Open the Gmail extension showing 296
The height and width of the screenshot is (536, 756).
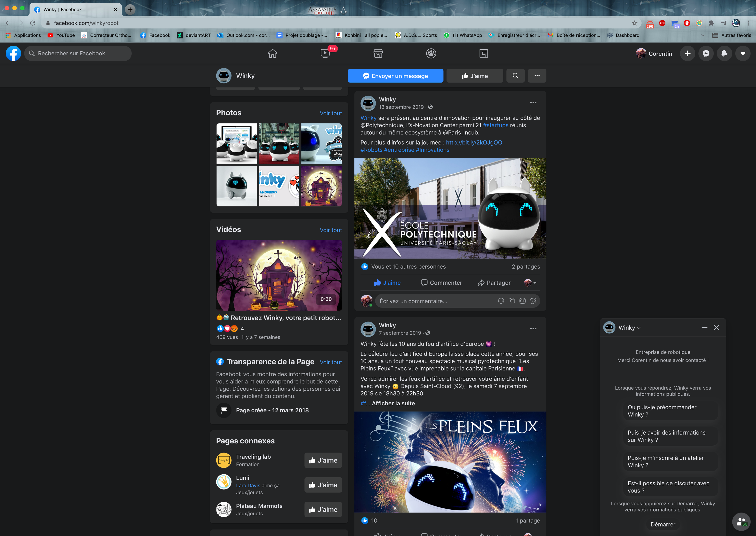click(650, 23)
